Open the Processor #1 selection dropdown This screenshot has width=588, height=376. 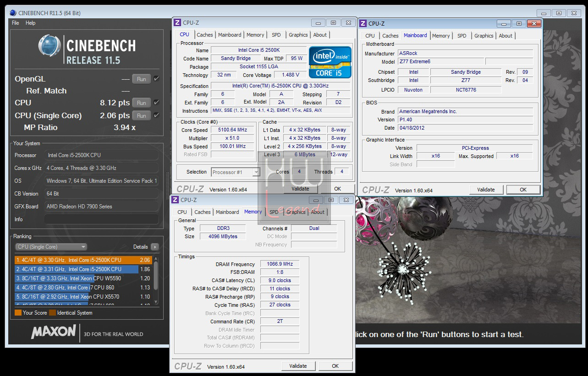pyautogui.click(x=236, y=172)
